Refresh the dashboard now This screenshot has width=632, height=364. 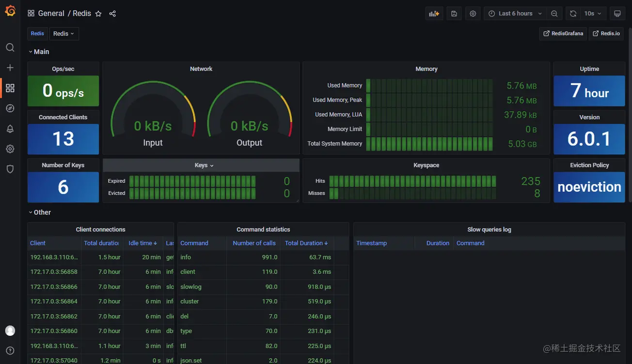(x=573, y=14)
